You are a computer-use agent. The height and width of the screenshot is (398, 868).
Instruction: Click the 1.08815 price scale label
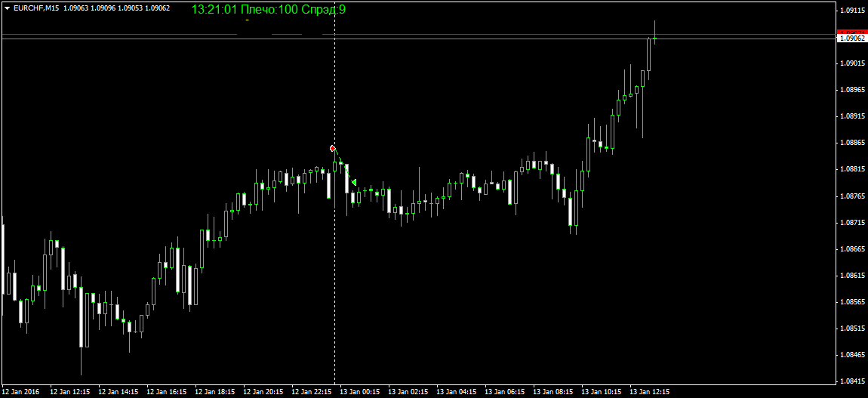pyautogui.click(x=853, y=169)
